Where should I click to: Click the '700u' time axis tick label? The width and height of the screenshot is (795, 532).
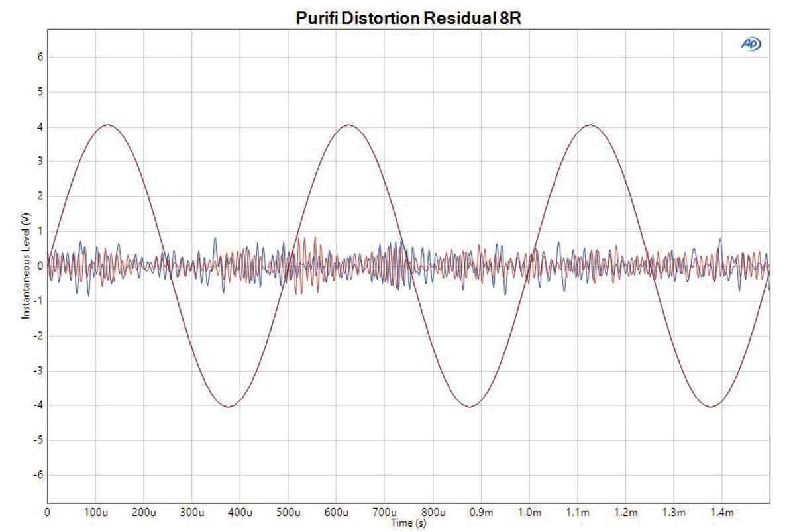(x=385, y=512)
